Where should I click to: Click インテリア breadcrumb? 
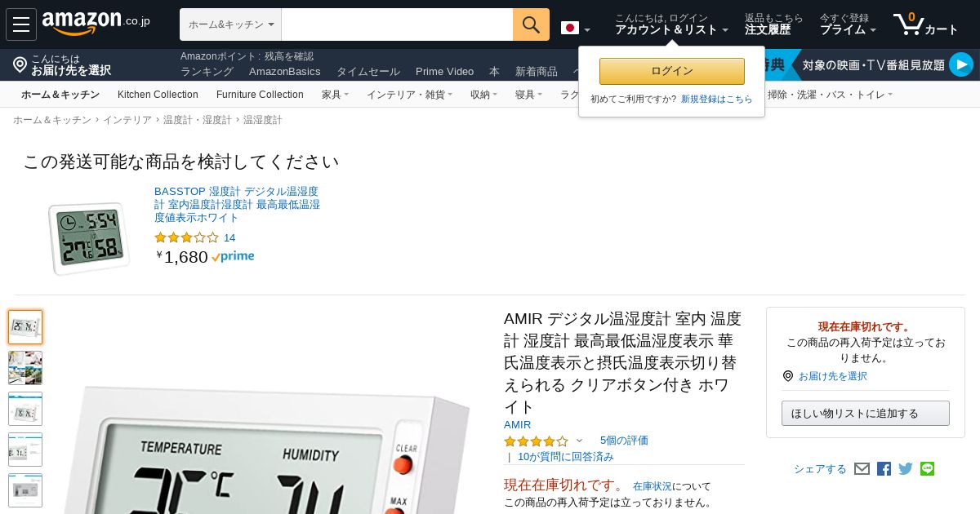(127, 120)
